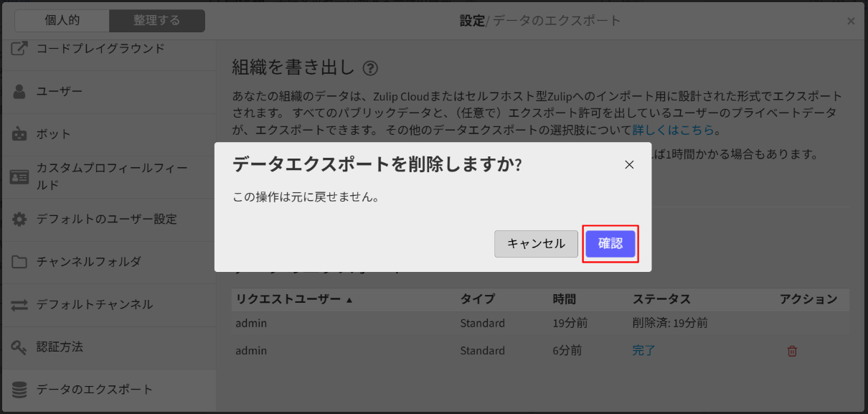Click the コードプレイグラウンド external link icon
This screenshot has height=414, width=868.
(20, 49)
